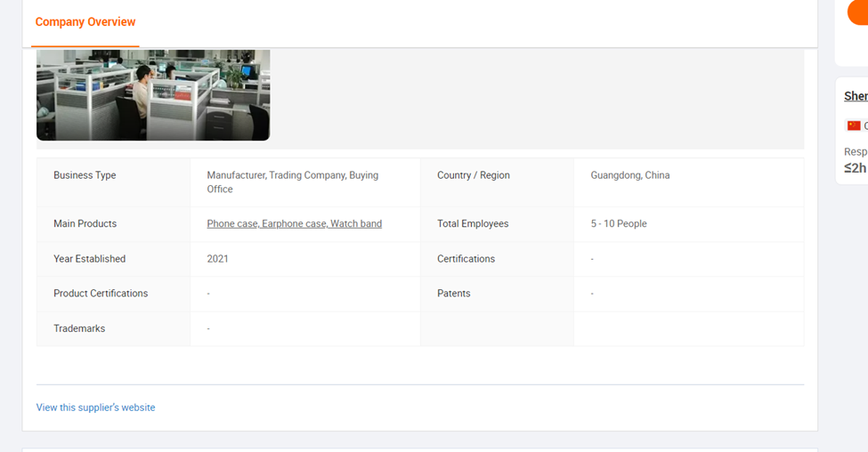The height and width of the screenshot is (452, 868).
Task: Select the '2021' year value
Action: [x=217, y=259]
